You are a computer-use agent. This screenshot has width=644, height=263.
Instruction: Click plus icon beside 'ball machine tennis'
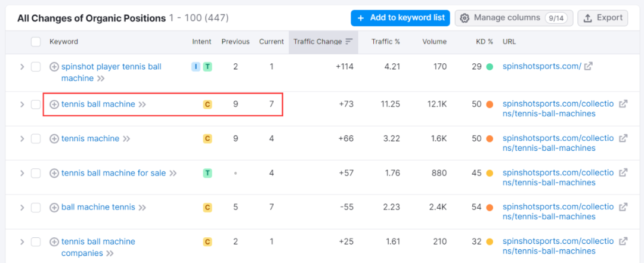pyautogui.click(x=54, y=208)
